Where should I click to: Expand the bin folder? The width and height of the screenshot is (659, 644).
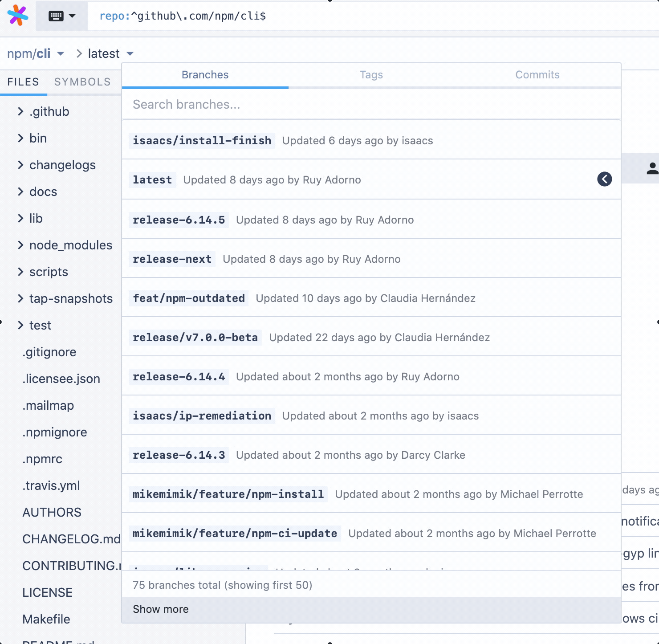[33, 138]
